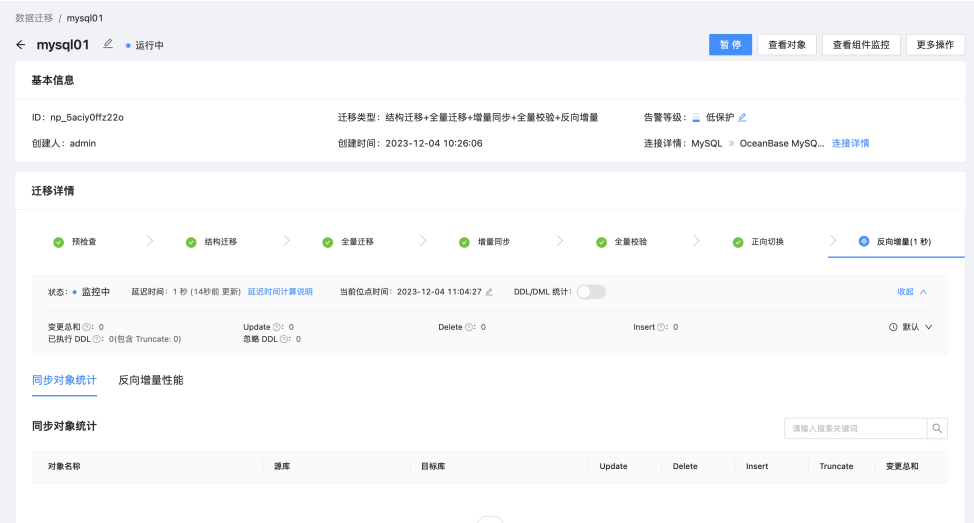Switch to 同步对象统计 tab

click(65, 380)
